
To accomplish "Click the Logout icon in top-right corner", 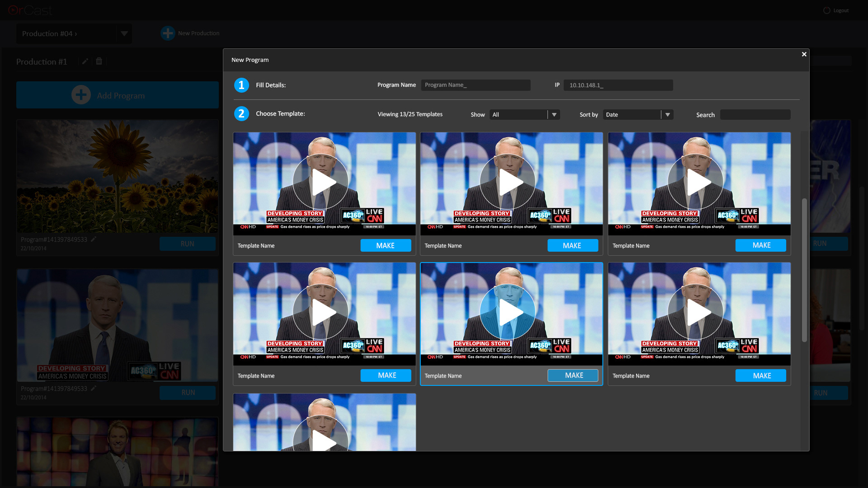I will 826,10.
